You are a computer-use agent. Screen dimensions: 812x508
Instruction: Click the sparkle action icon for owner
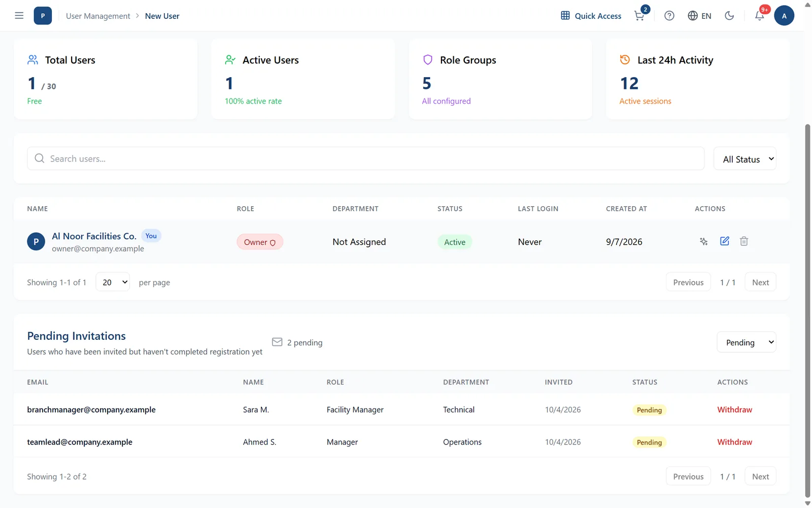(x=703, y=241)
